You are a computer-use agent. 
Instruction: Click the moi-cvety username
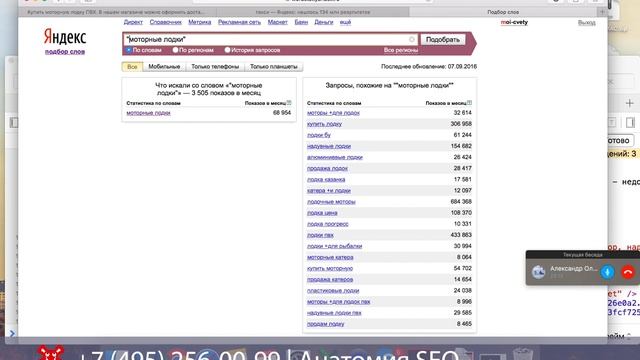514,22
